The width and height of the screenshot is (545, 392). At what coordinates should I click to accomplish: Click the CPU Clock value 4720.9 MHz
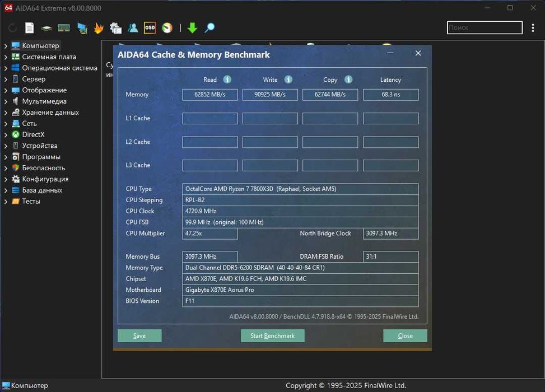click(x=300, y=211)
